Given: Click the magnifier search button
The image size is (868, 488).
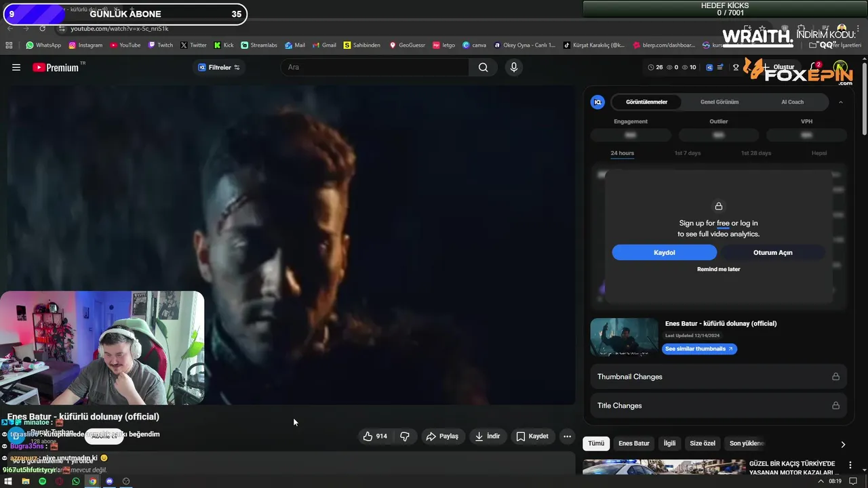Looking at the screenshot, I should pyautogui.click(x=483, y=67).
